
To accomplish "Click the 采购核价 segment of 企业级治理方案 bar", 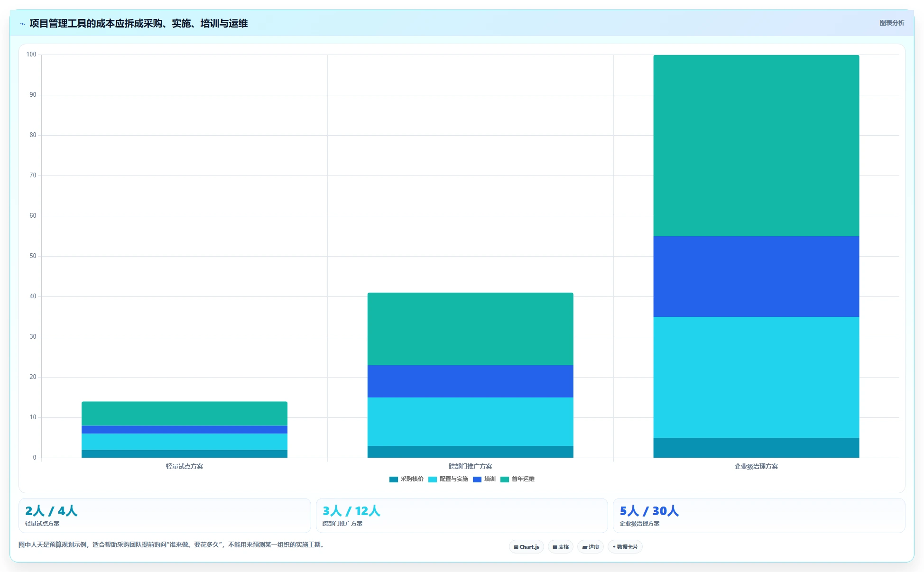I will pos(756,448).
